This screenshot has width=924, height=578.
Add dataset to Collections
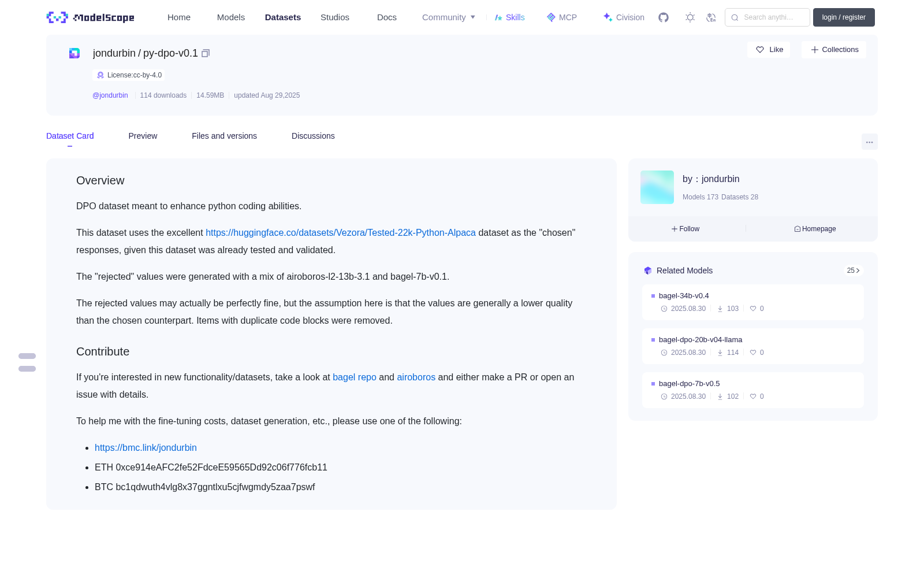pos(834,50)
